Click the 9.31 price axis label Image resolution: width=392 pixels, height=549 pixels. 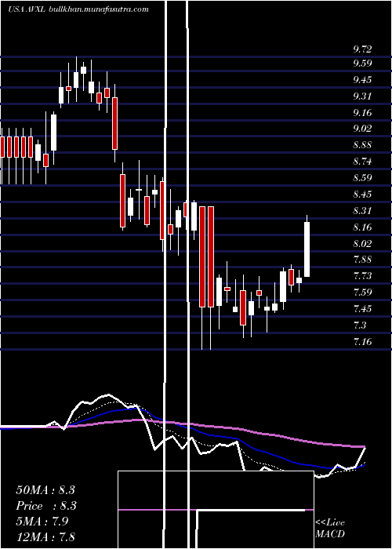click(362, 96)
